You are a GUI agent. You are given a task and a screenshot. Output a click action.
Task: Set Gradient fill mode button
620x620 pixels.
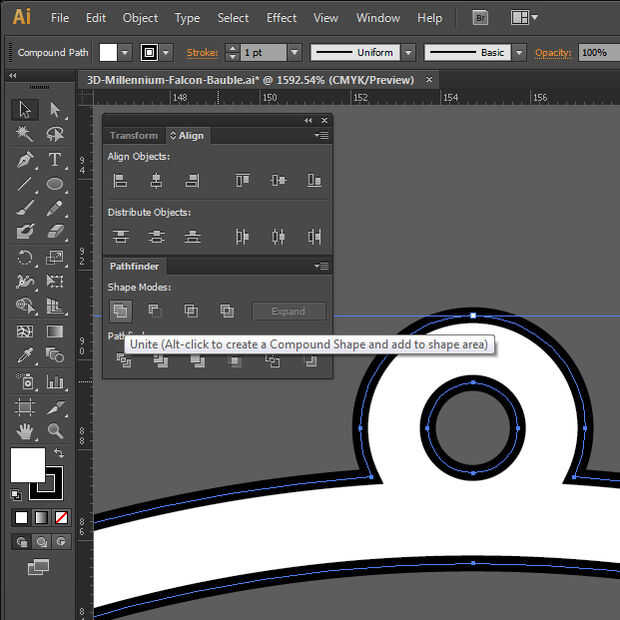coord(42,518)
